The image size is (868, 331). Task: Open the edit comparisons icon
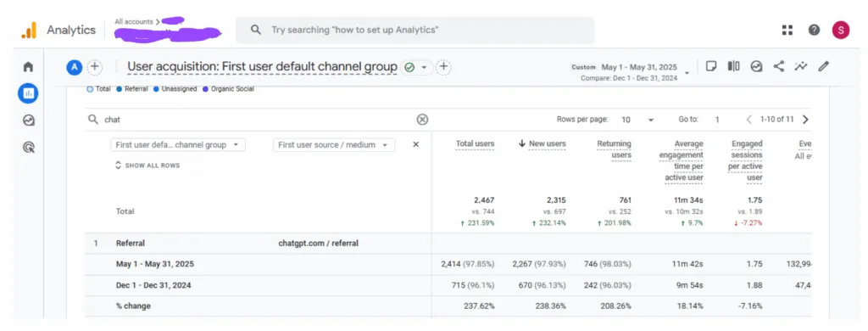coord(734,66)
